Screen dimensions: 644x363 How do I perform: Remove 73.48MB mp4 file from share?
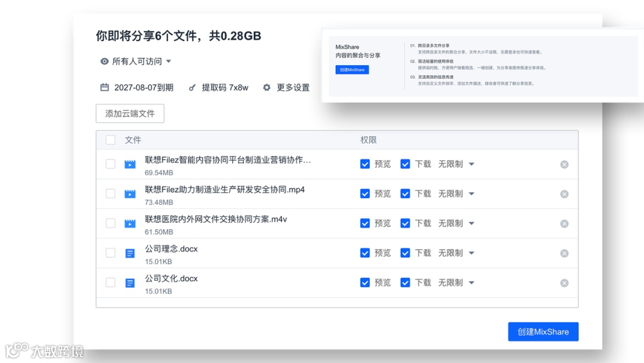point(564,194)
